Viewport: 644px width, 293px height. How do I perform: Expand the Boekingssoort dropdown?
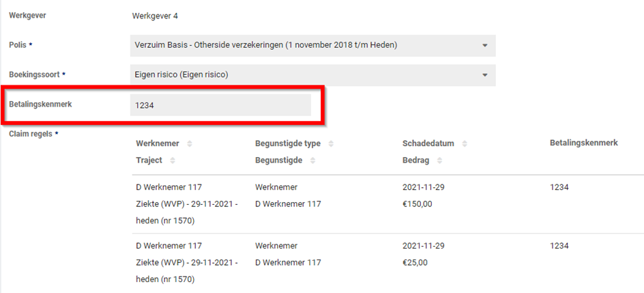click(x=484, y=75)
